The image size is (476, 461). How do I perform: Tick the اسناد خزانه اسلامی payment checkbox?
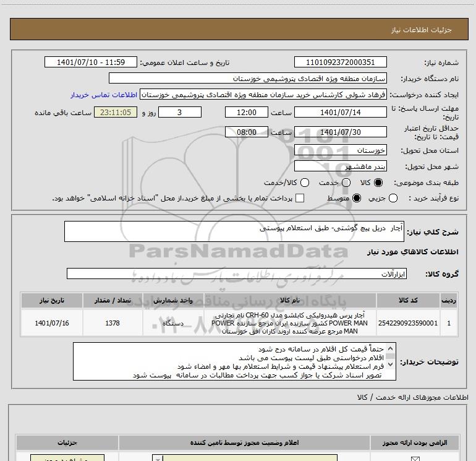300,198
